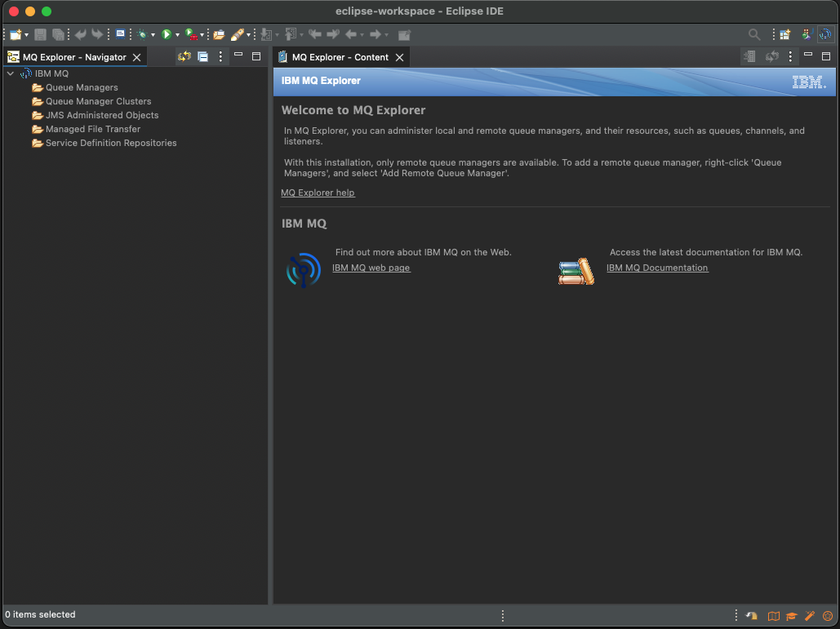The height and width of the screenshot is (629, 840).
Task: Select the MQ Explorer - Content tab
Action: tap(340, 57)
